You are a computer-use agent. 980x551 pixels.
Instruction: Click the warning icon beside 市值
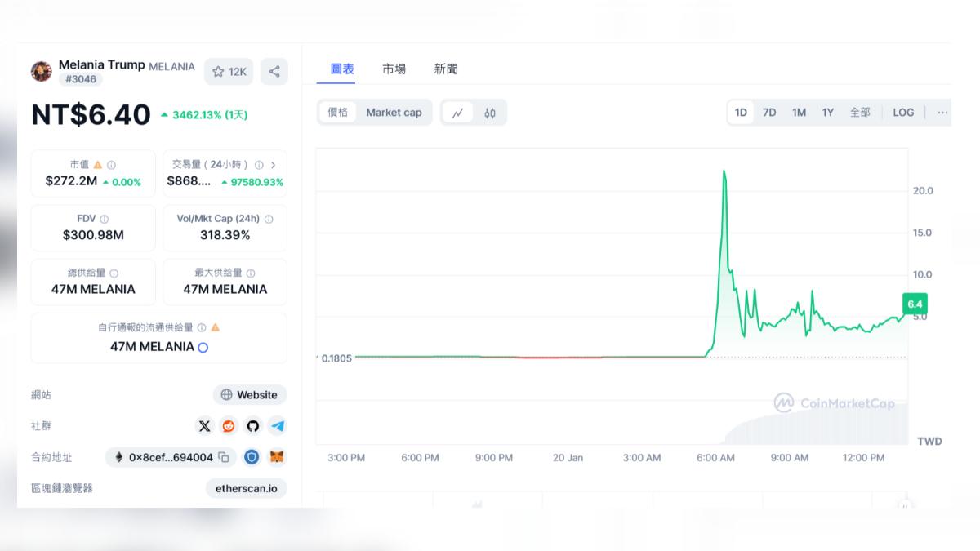click(x=98, y=165)
